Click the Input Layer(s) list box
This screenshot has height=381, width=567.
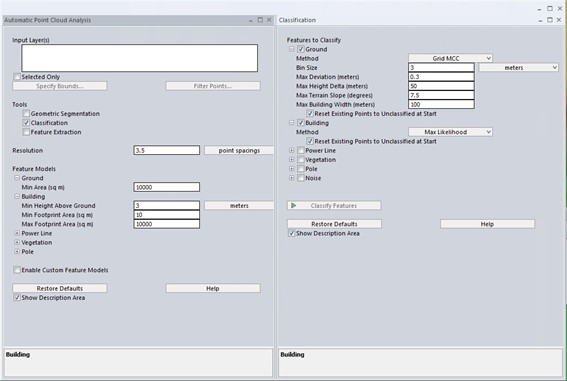click(140, 58)
